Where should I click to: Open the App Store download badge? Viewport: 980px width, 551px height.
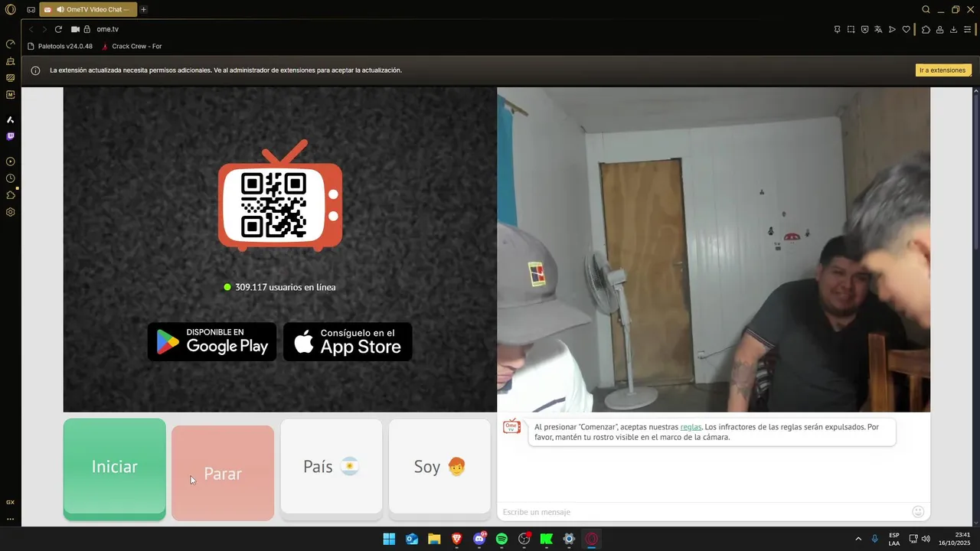click(x=348, y=341)
